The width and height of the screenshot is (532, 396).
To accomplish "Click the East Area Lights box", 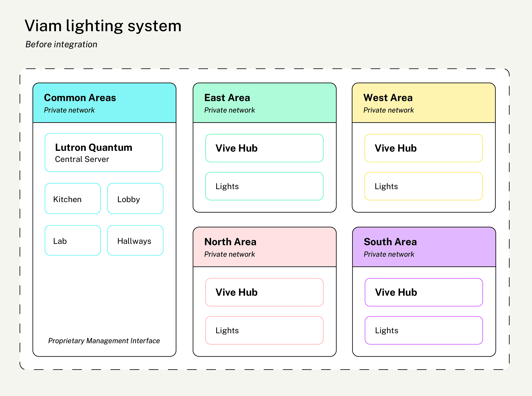I will coord(264,186).
